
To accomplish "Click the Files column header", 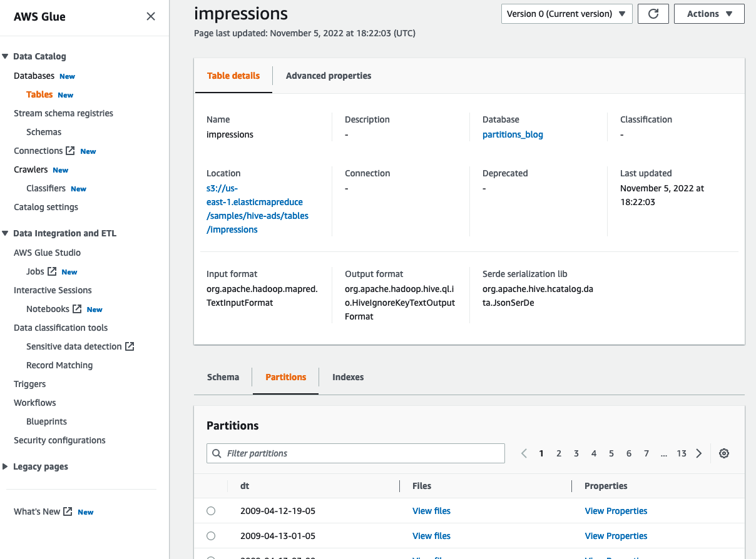I will pos(422,486).
